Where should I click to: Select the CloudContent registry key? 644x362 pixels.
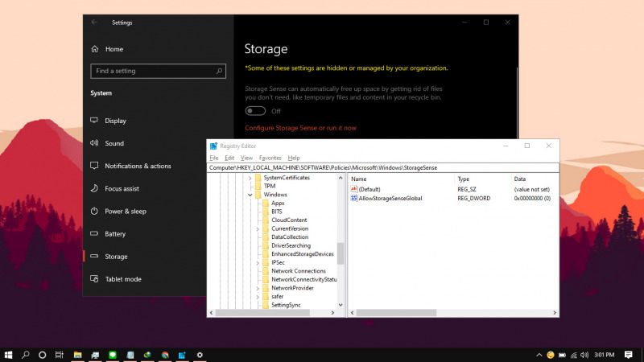pyautogui.click(x=289, y=220)
